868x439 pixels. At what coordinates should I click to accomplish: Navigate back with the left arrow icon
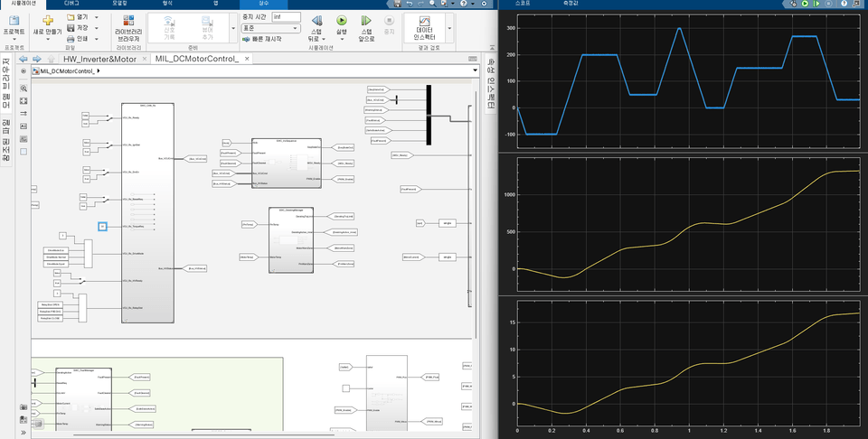click(24, 59)
